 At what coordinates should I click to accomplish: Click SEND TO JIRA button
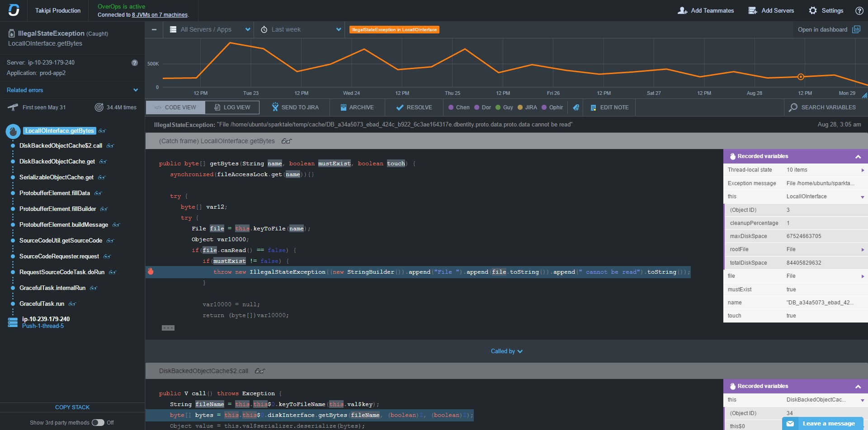(295, 107)
